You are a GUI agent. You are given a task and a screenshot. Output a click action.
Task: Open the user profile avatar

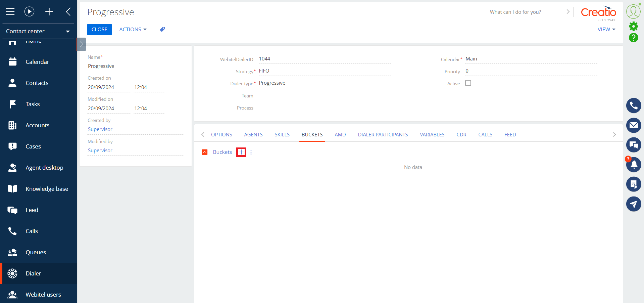point(633,11)
